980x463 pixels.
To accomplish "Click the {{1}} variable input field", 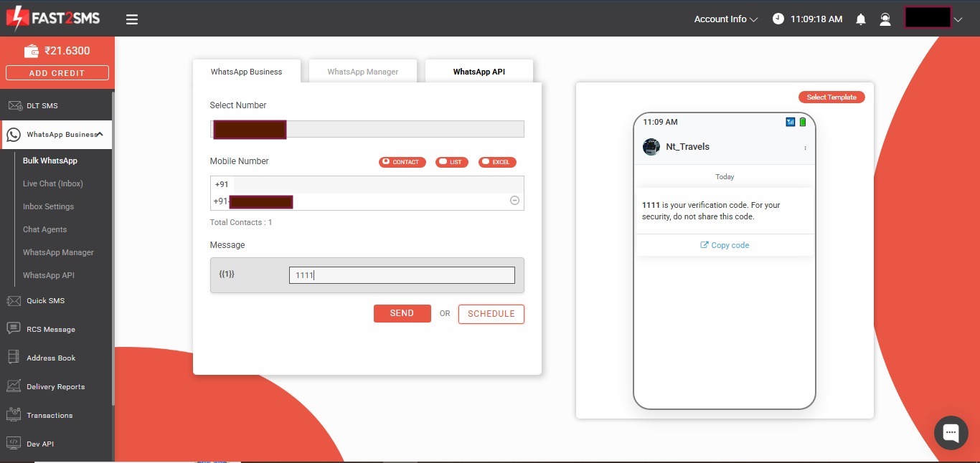I will (x=402, y=275).
